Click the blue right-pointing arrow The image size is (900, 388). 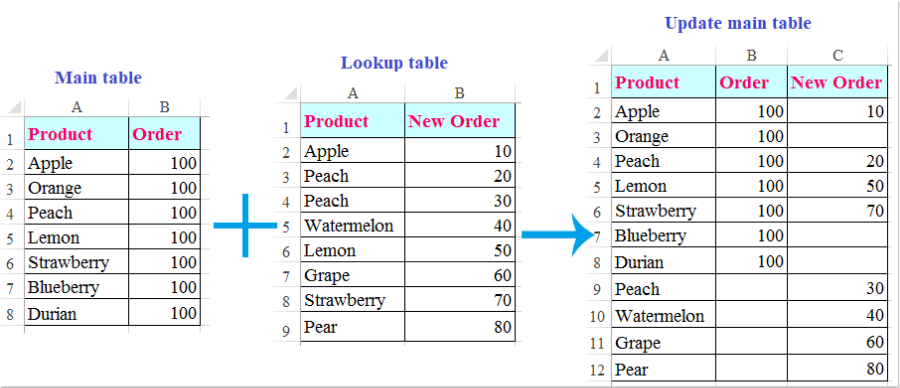(x=557, y=234)
